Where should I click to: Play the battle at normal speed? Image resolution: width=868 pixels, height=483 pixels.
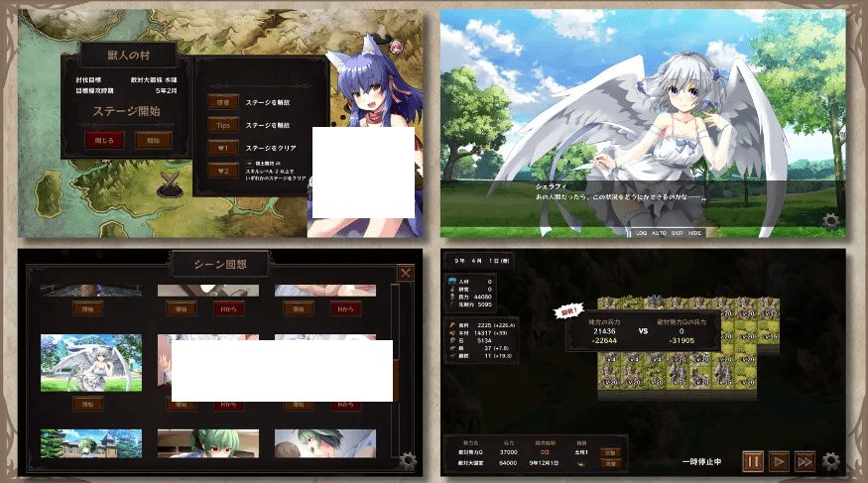point(779,461)
